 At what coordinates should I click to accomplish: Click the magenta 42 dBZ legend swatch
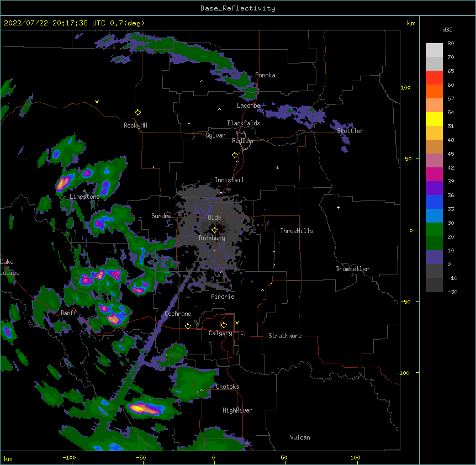[434, 175]
